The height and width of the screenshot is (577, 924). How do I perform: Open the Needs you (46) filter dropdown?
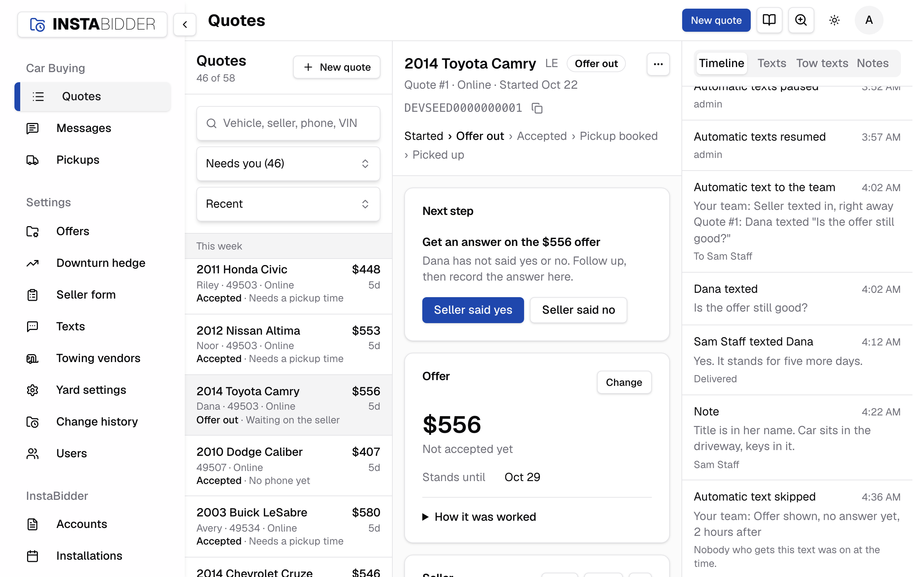288,164
